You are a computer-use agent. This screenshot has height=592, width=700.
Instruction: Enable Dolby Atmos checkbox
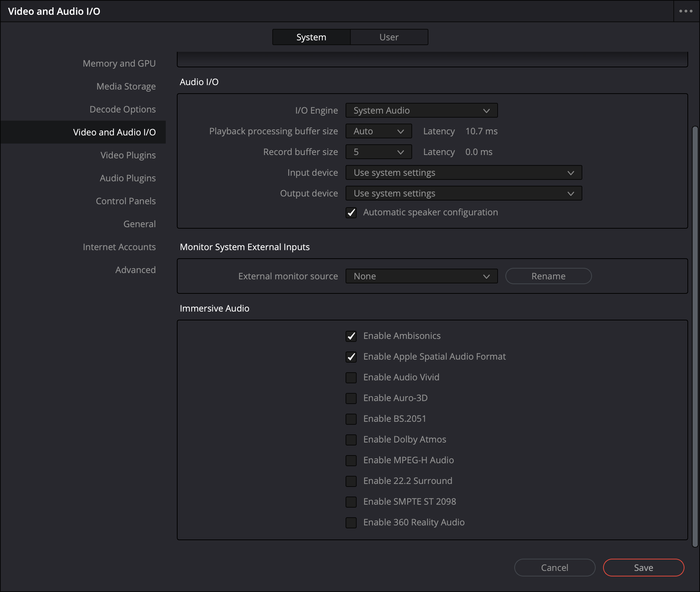(351, 440)
